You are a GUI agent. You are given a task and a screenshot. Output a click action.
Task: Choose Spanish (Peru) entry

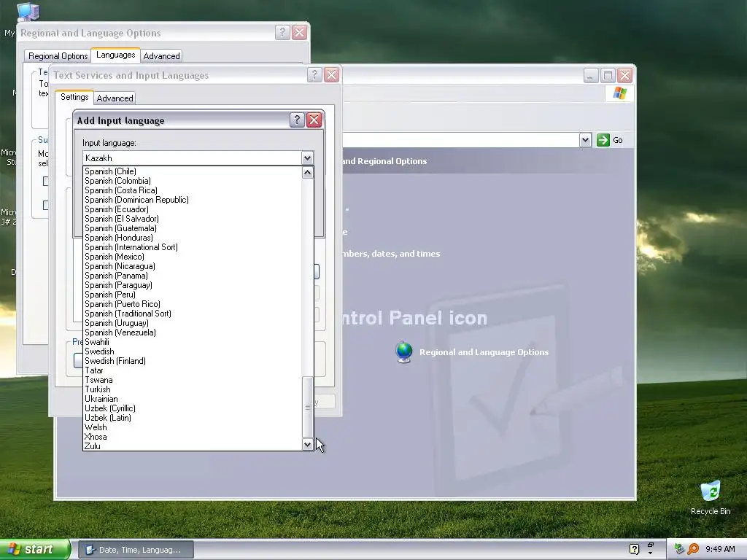[x=110, y=295]
